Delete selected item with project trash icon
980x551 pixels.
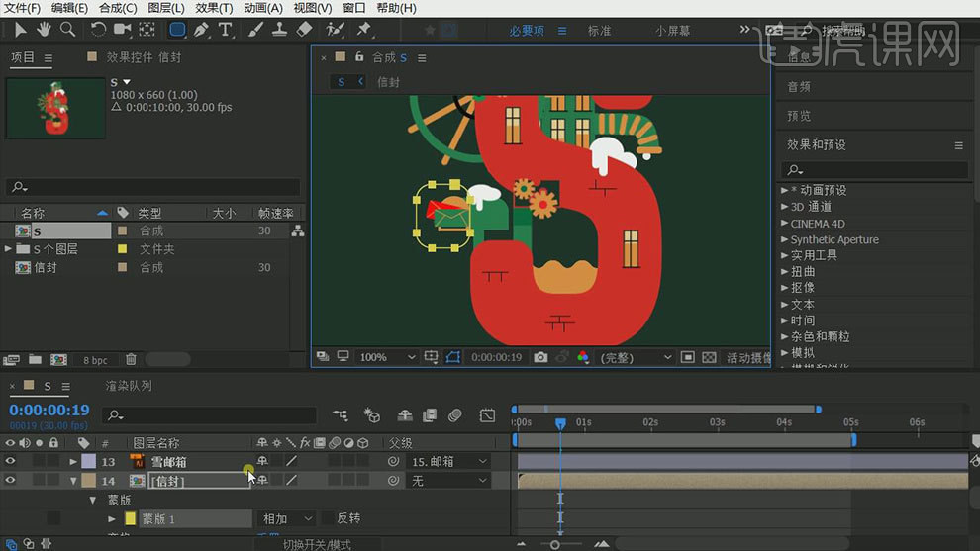coord(131,360)
